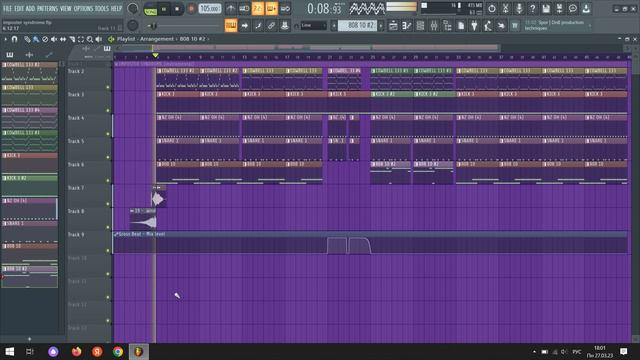
Task: Click the tempo field showing 105.000
Action: tap(210, 9)
